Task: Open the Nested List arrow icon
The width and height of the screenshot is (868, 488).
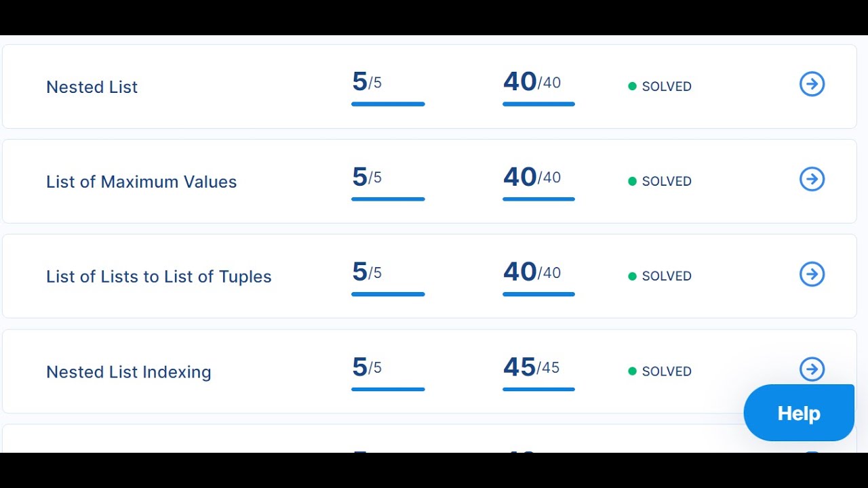Action: [812, 85]
